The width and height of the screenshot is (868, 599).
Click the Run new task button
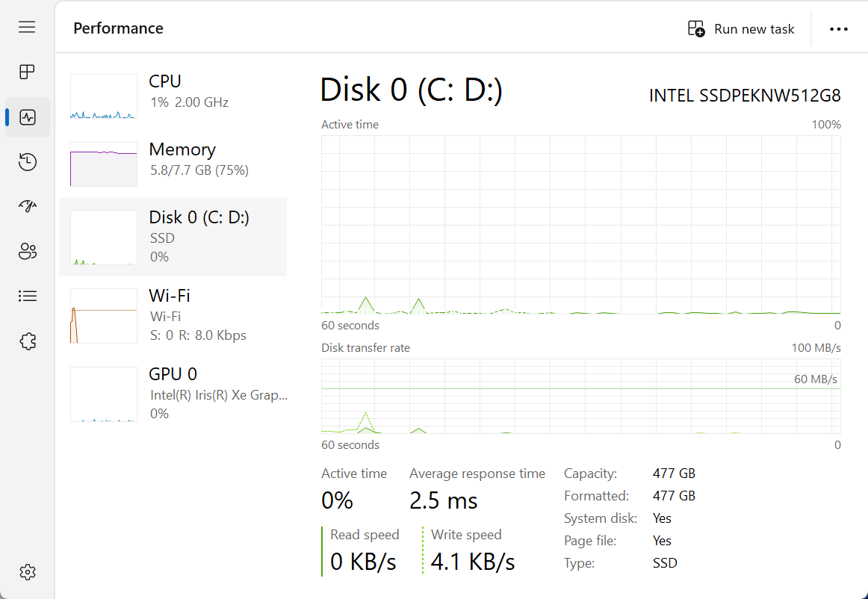pyautogui.click(x=741, y=29)
